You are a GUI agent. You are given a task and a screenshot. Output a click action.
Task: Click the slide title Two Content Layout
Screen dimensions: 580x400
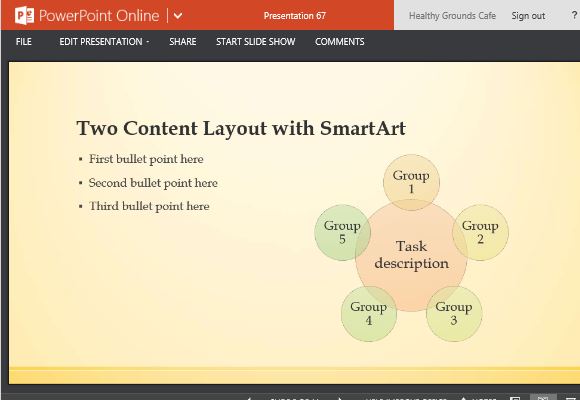[x=241, y=128]
